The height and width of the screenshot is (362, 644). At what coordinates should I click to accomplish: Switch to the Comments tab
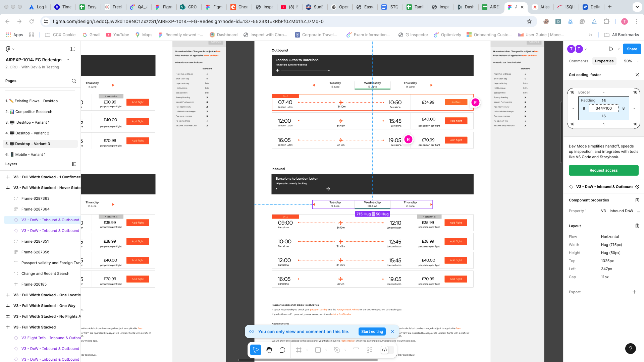pos(578,61)
